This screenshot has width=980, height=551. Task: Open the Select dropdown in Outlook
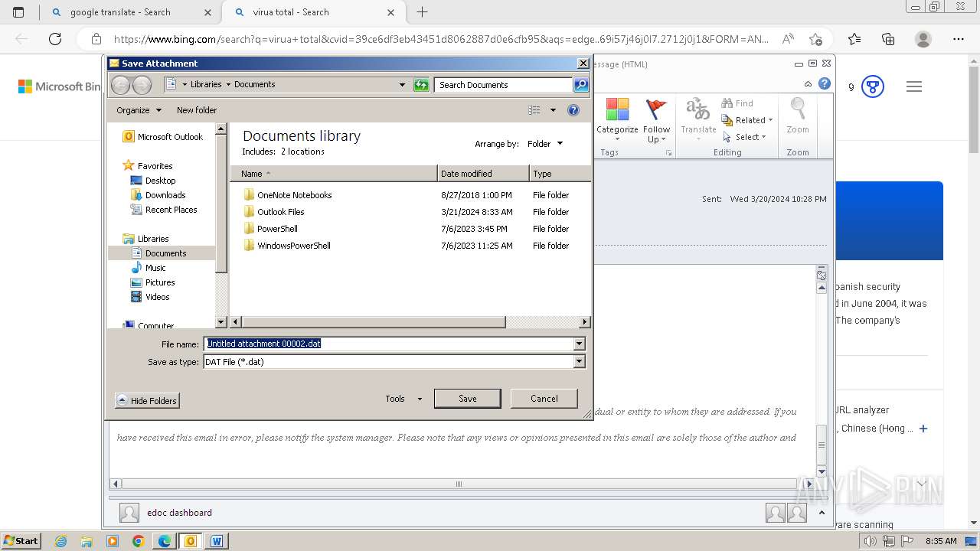coord(745,137)
